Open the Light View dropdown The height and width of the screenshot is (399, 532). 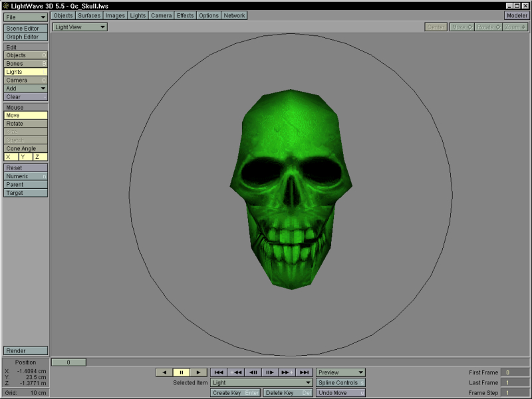click(x=78, y=27)
